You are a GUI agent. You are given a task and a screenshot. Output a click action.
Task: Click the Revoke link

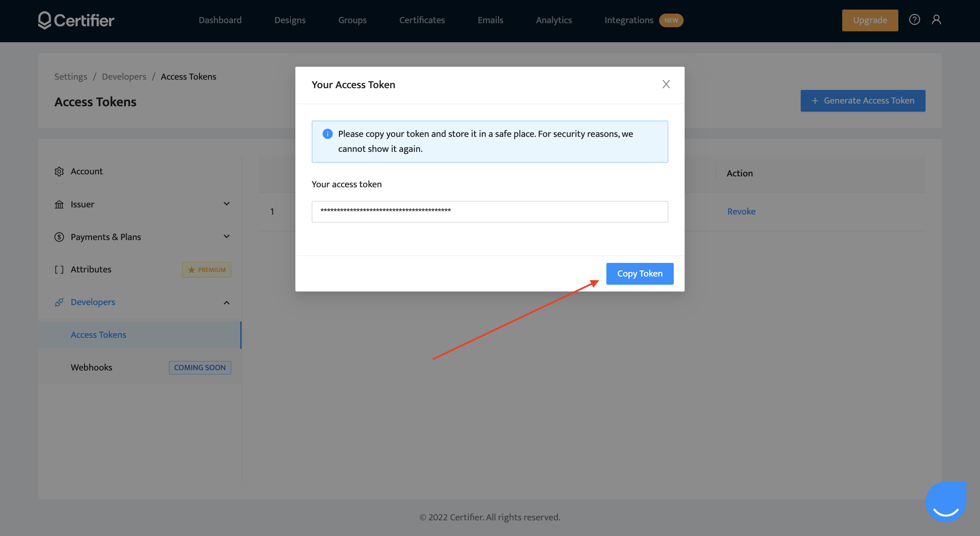(741, 212)
